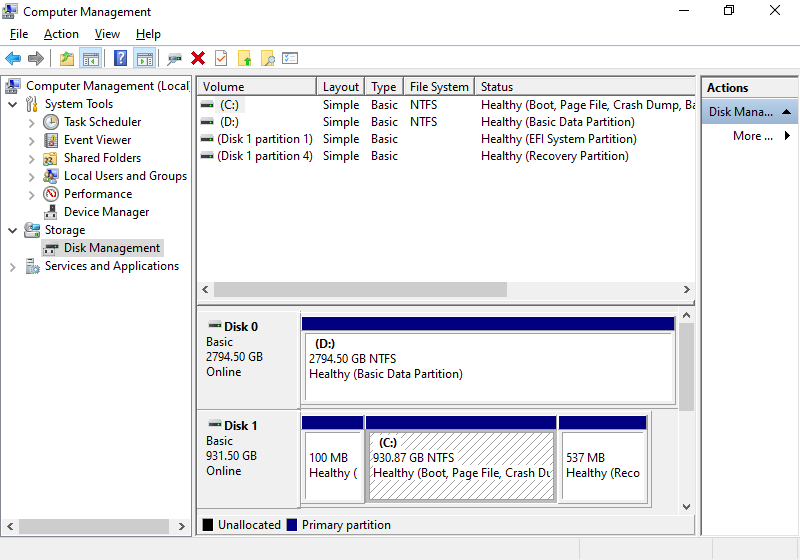Click the drive icon beside (C:) volume
The image size is (800, 560).
pyautogui.click(x=207, y=105)
